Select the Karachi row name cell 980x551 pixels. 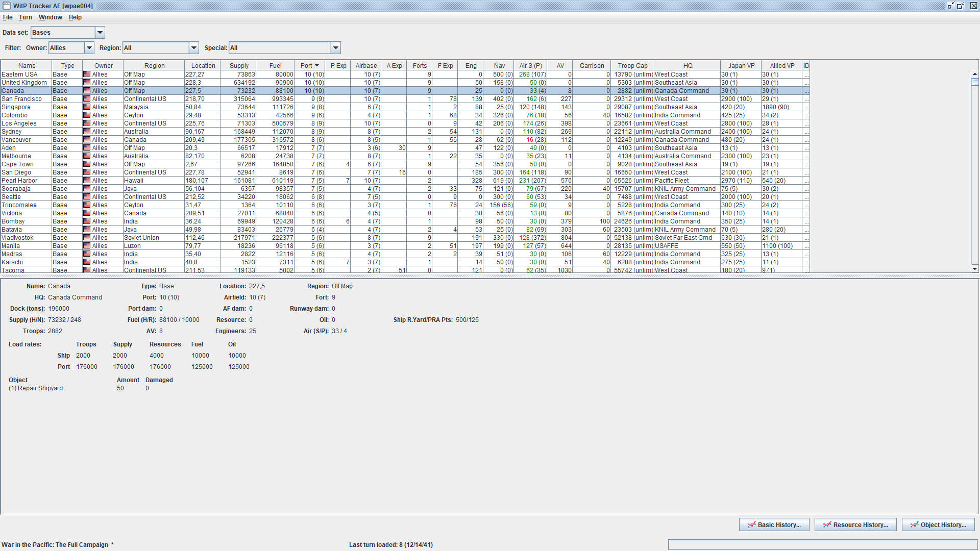[26, 262]
